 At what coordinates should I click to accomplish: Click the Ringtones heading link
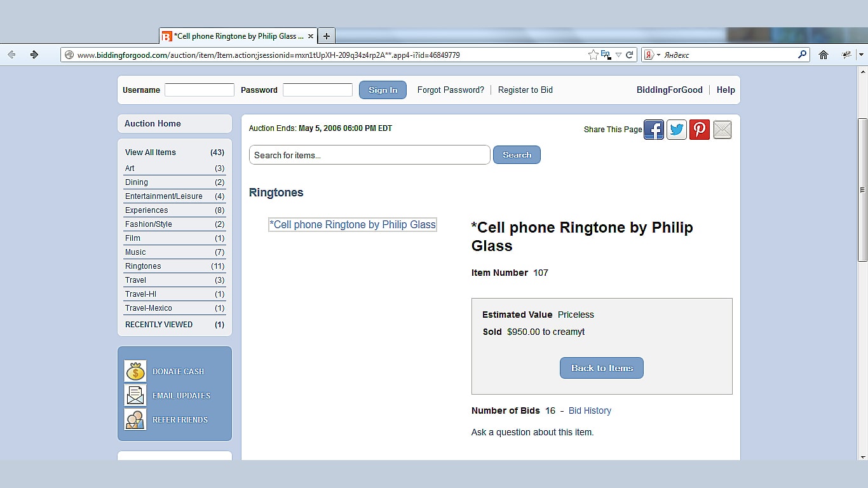[276, 193]
